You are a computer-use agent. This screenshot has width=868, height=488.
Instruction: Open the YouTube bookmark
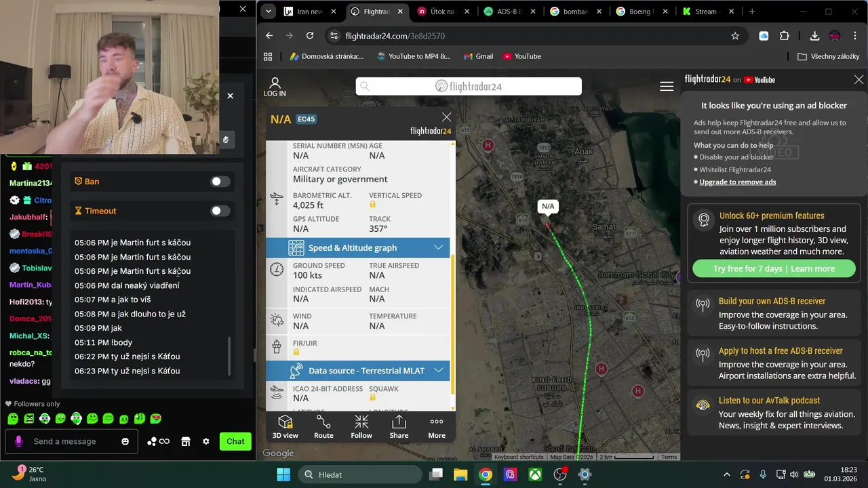(521, 56)
